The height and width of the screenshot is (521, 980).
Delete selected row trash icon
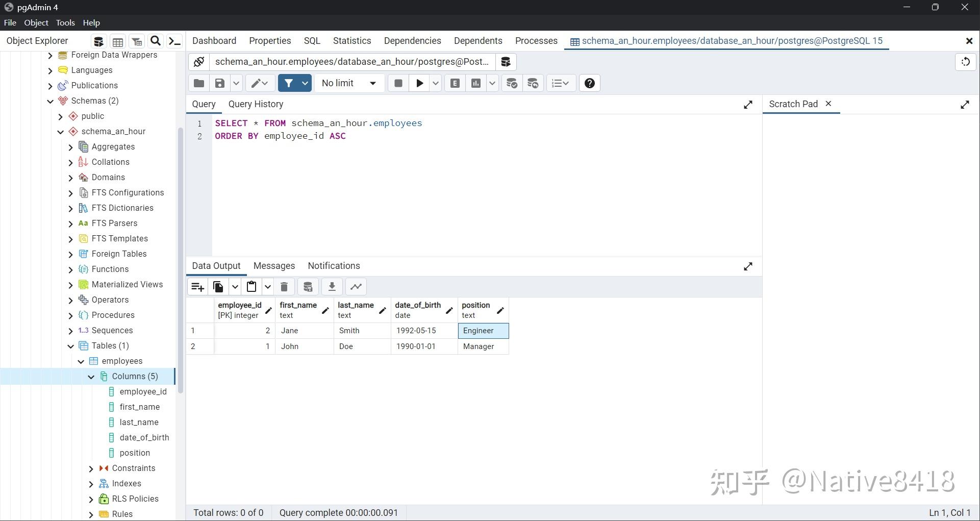point(284,287)
